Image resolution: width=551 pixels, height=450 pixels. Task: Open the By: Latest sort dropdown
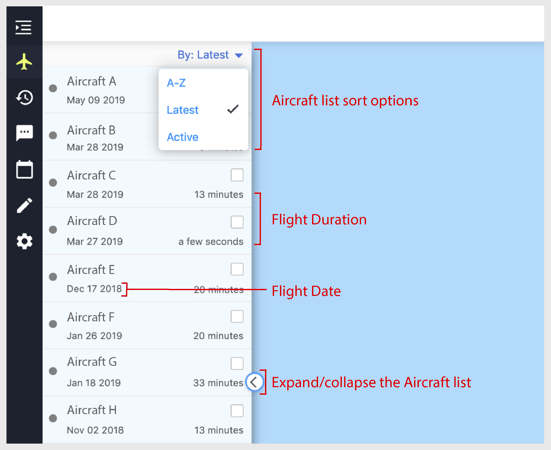[x=209, y=55]
